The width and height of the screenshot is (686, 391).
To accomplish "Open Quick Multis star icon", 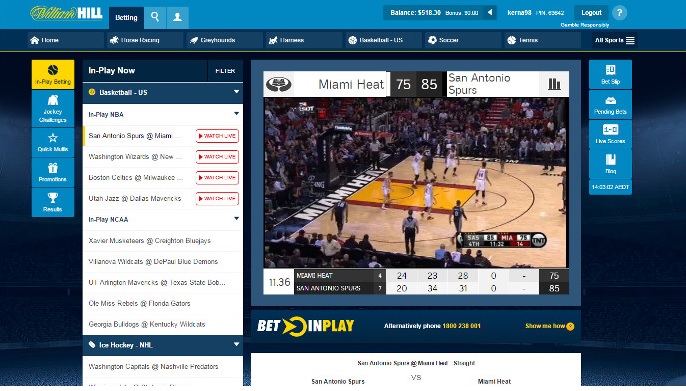I will point(52,143).
